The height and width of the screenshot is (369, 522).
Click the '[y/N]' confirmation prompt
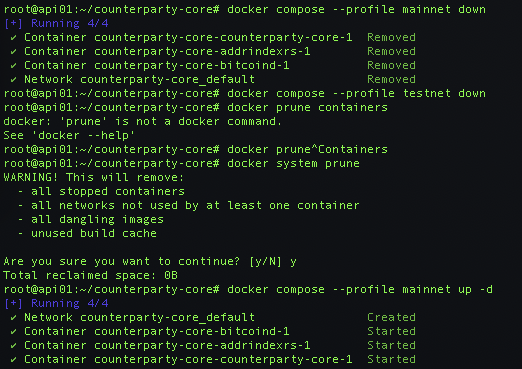click(265, 262)
